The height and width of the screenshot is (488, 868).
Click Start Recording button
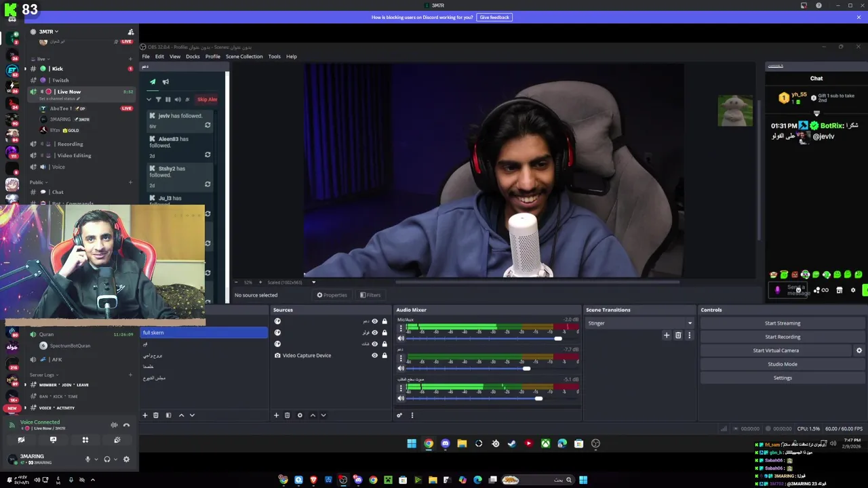point(783,337)
